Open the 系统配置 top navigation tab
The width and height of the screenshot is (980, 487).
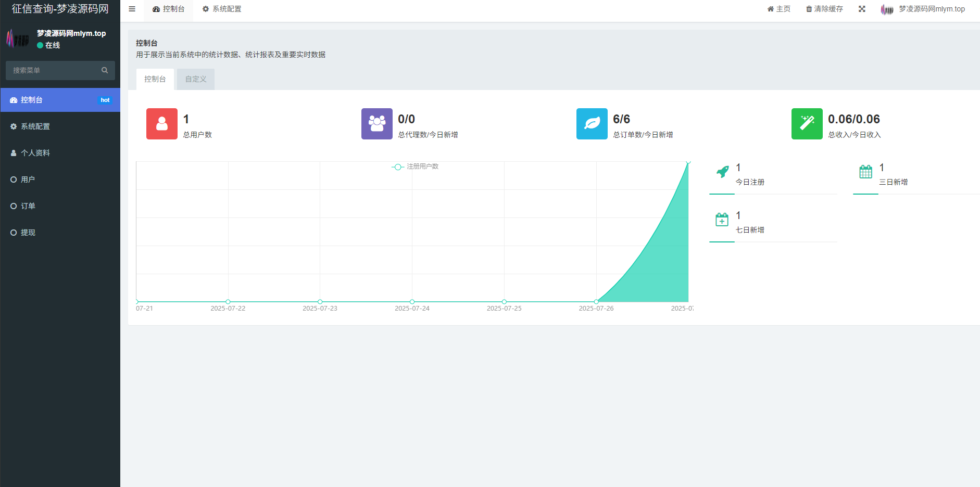[x=222, y=9]
